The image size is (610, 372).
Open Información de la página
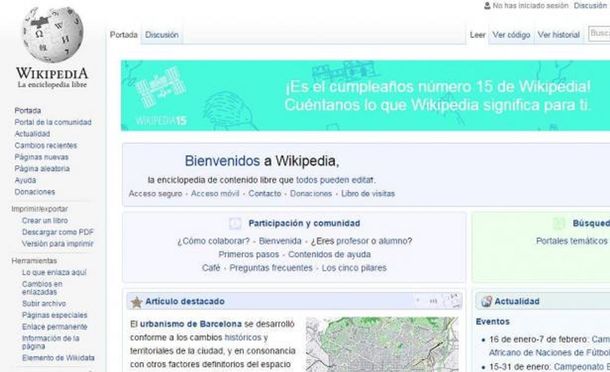[x=51, y=342]
